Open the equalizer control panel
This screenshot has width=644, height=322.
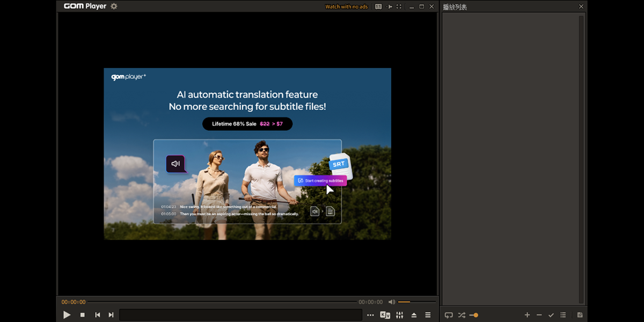coord(399,315)
